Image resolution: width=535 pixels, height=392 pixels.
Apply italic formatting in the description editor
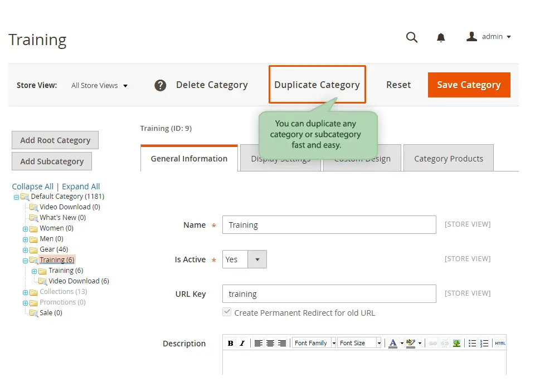point(242,342)
